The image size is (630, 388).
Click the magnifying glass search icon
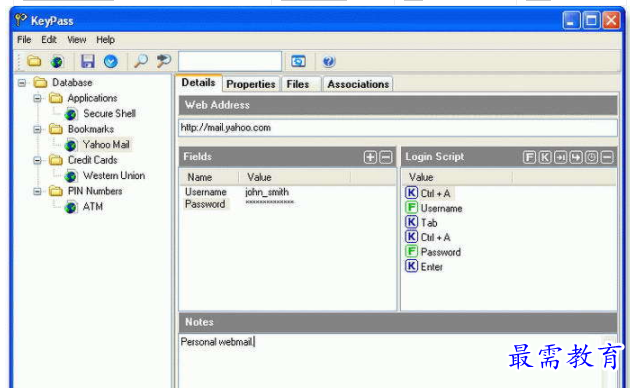coord(141,61)
